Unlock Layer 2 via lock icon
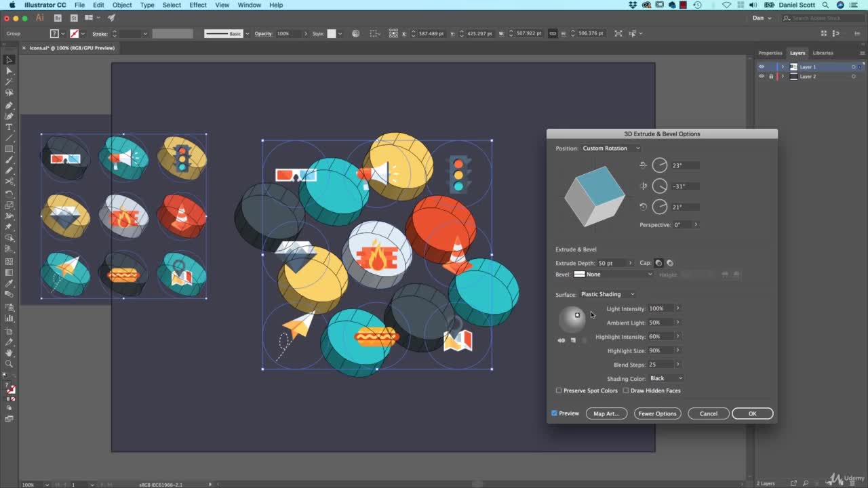 (x=771, y=77)
